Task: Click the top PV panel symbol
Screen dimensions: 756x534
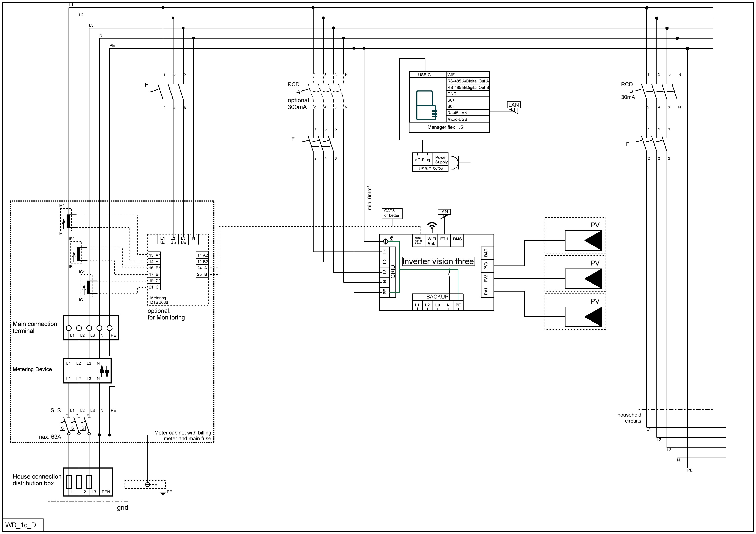Action: (583, 241)
